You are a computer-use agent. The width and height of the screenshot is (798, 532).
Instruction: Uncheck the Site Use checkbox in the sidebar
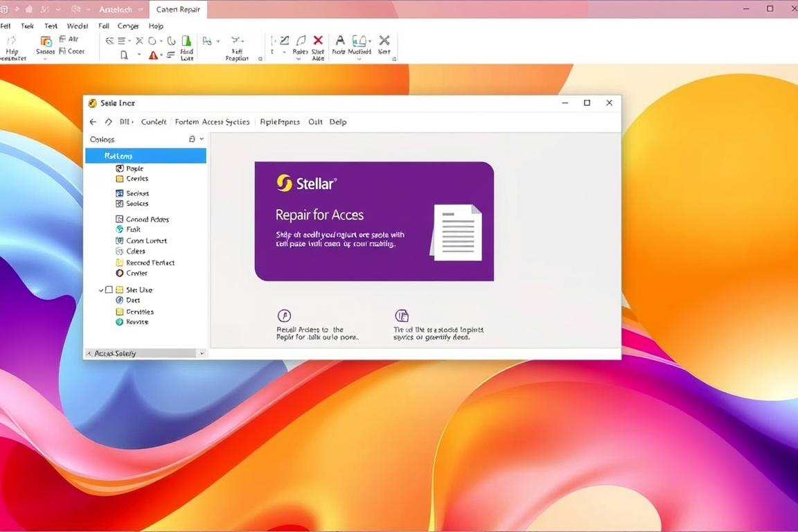(x=109, y=290)
